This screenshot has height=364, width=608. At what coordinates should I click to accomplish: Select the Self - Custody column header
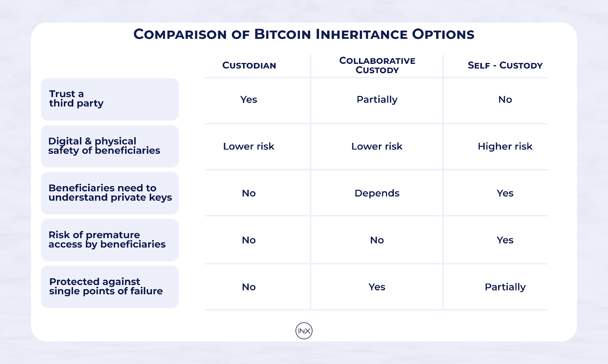[505, 65]
